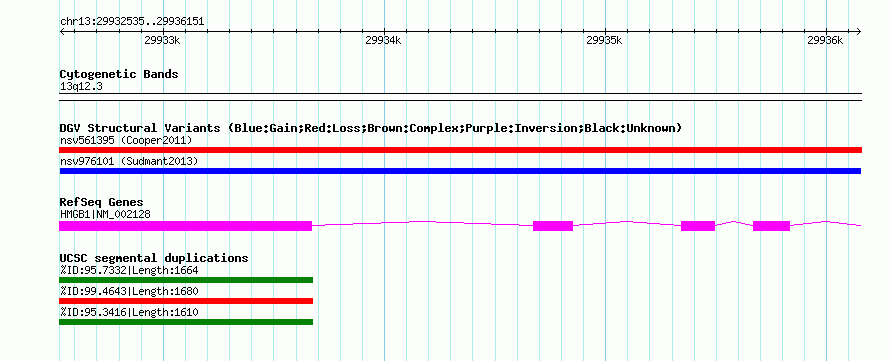Image resolution: width=890 pixels, height=361 pixels.
Task: Click the 29936k ruler tick label
Action: pyautogui.click(x=825, y=40)
